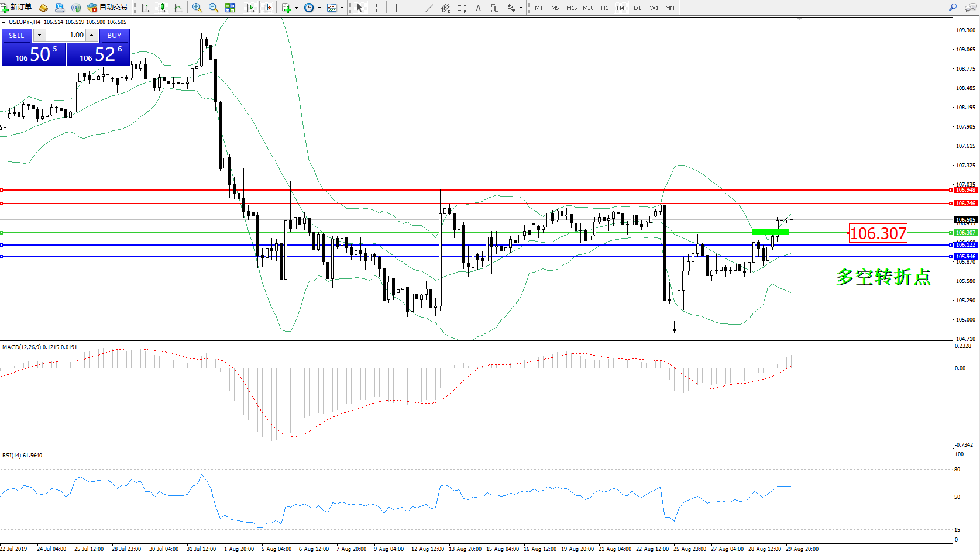Switch to the M15 timeframe
This screenshot has height=555, width=980.
point(571,8)
